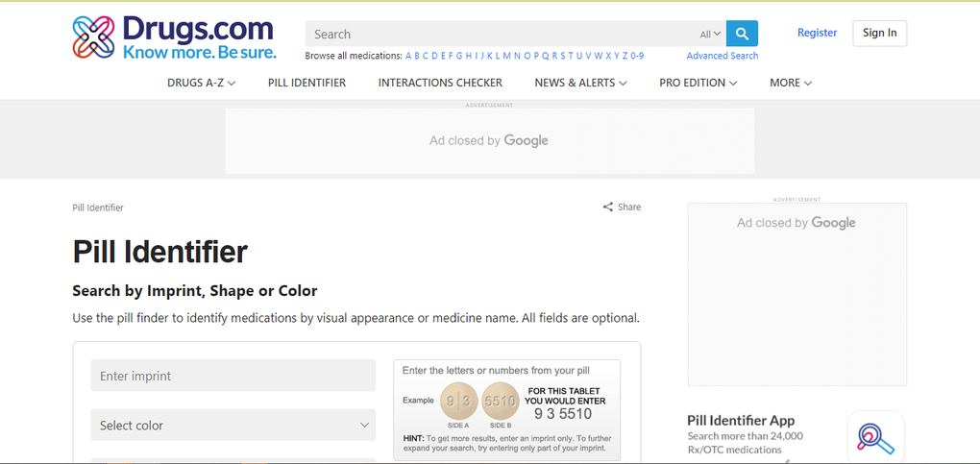The width and height of the screenshot is (980, 464).
Task: Expand the Drugs A-Z menu
Action: (201, 83)
